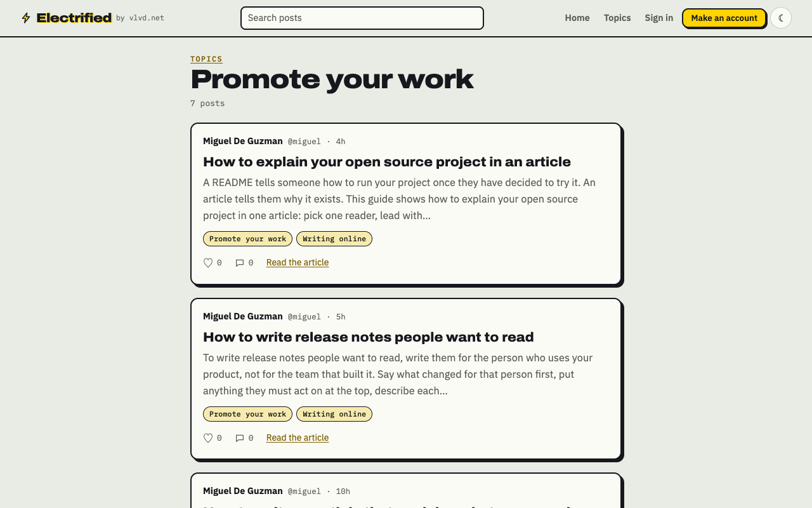This screenshot has height=508, width=812.
Task: Open the Topics nav item
Action: point(617,18)
